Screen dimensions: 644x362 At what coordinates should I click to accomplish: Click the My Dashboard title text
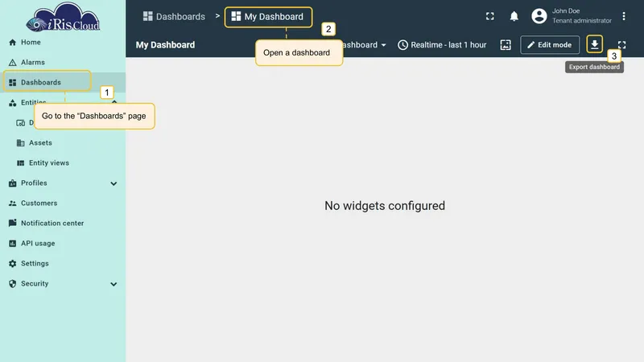pyautogui.click(x=166, y=45)
